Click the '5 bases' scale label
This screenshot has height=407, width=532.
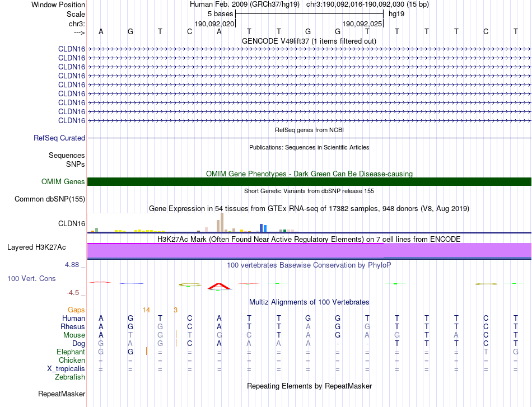click(x=220, y=14)
